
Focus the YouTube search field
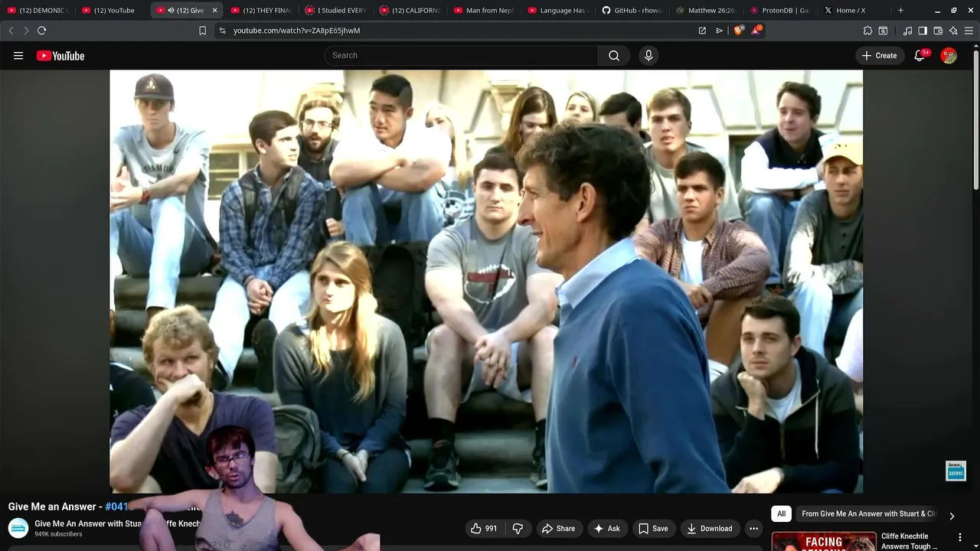pos(462,56)
